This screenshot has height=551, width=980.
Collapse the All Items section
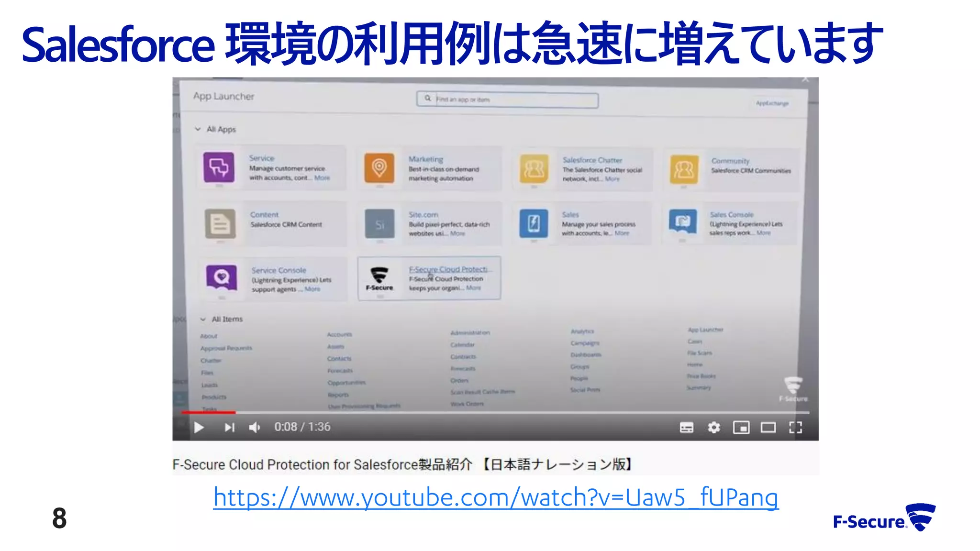[203, 319]
